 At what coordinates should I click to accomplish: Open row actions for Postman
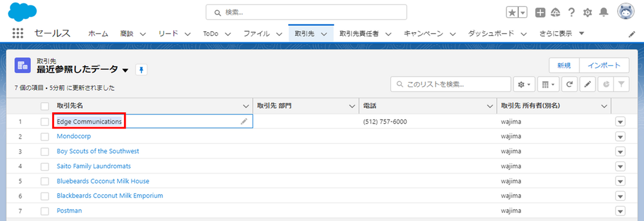(620, 211)
